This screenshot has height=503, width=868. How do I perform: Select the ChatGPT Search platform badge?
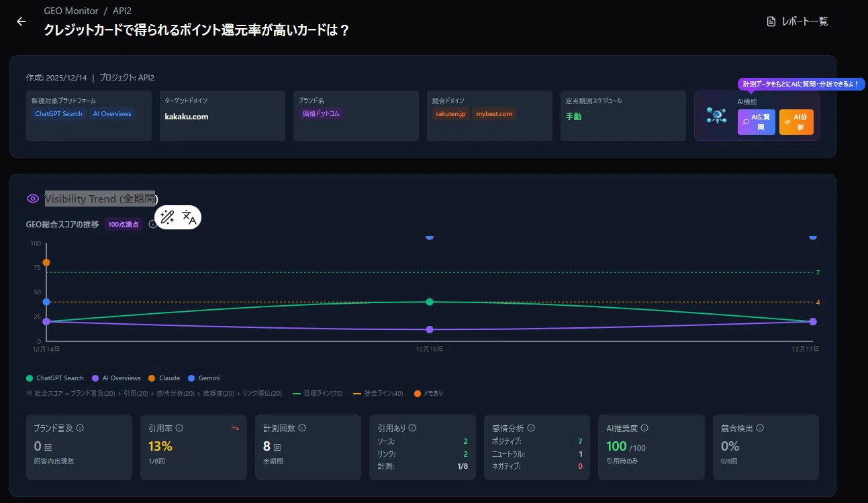click(58, 113)
